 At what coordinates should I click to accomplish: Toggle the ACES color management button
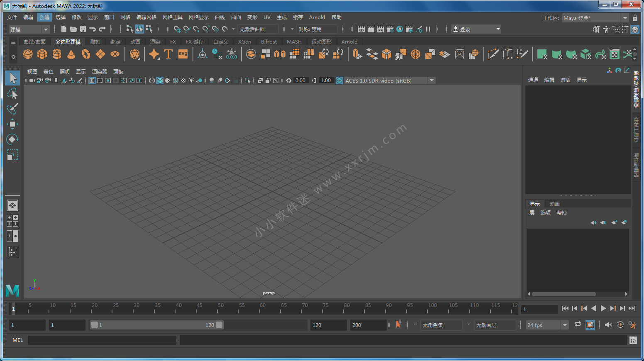(x=339, y=80)
